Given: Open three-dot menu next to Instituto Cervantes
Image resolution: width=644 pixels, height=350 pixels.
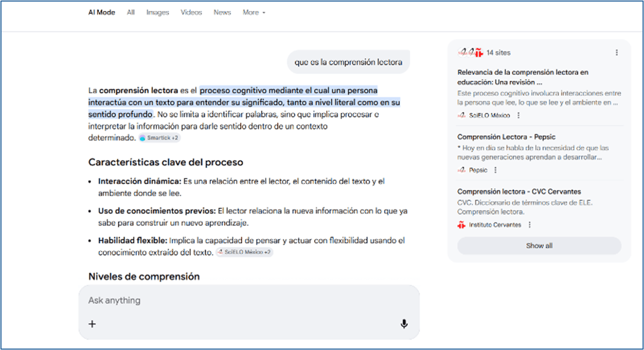Looking at the screenshot, I should pos(529,225).
